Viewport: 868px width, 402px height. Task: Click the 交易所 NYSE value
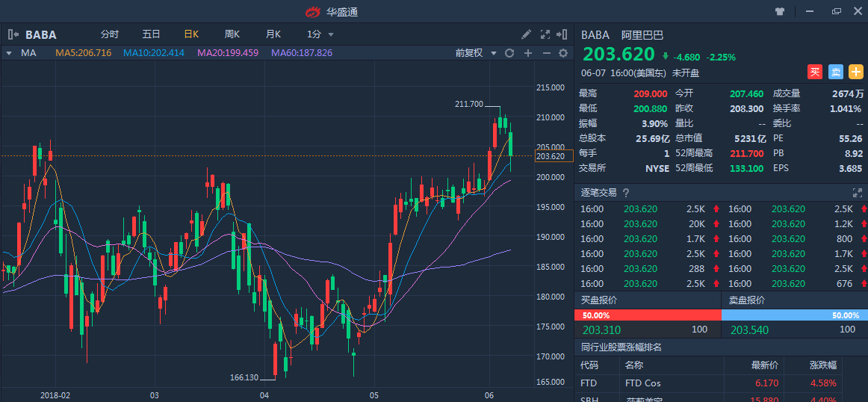(x=657, y=168)
